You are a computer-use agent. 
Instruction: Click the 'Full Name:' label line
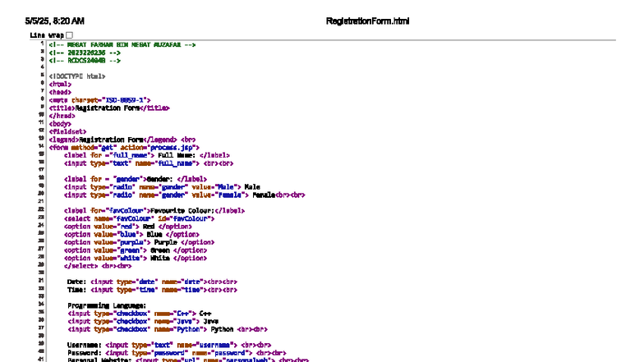147,155
